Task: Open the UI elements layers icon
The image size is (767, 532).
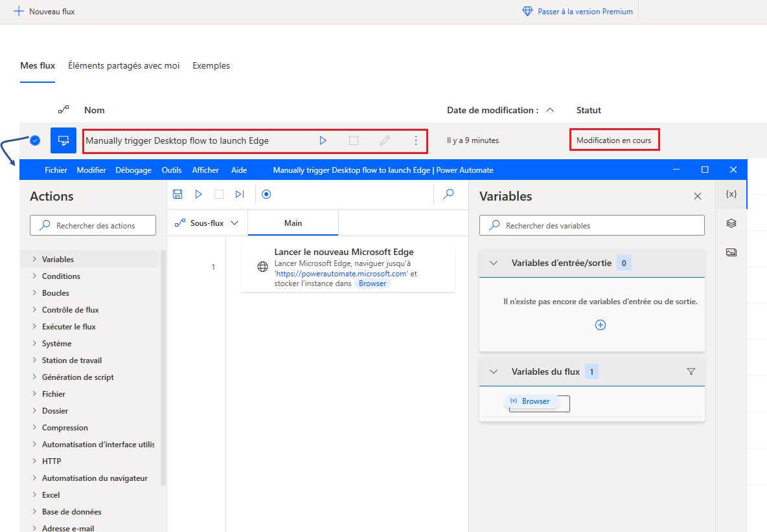Action: click(731, 223)
